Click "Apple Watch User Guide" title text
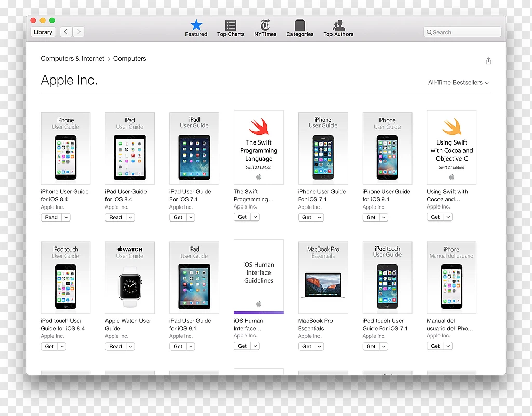532x416 pixels. coord(128,324)
